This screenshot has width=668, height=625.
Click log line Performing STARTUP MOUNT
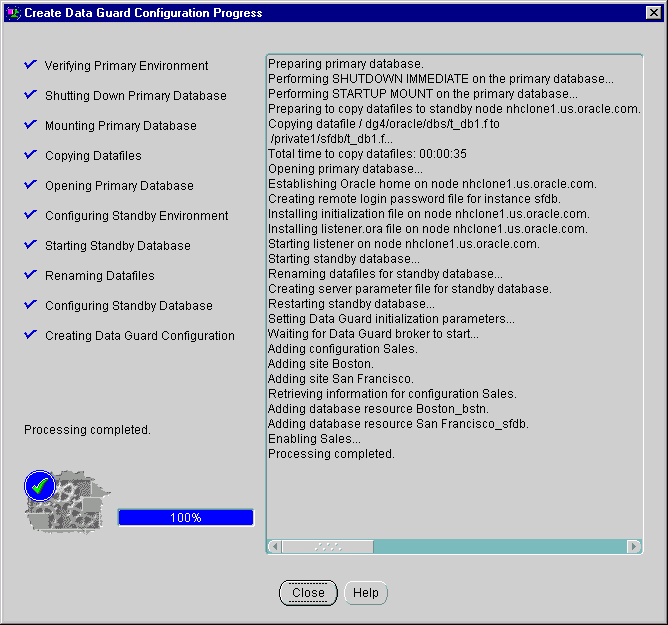coord(423,94)
